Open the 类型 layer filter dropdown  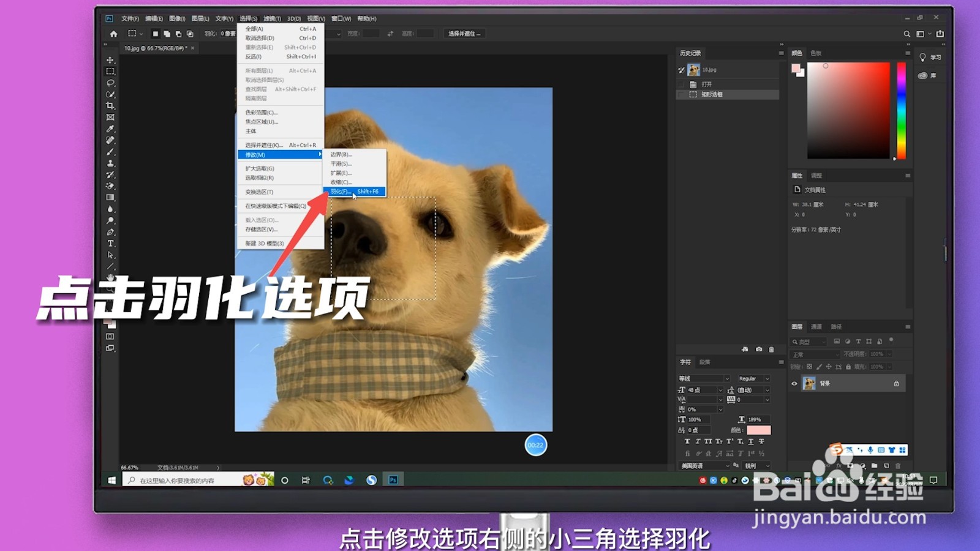pyautogui.click(x=809, y=342)
